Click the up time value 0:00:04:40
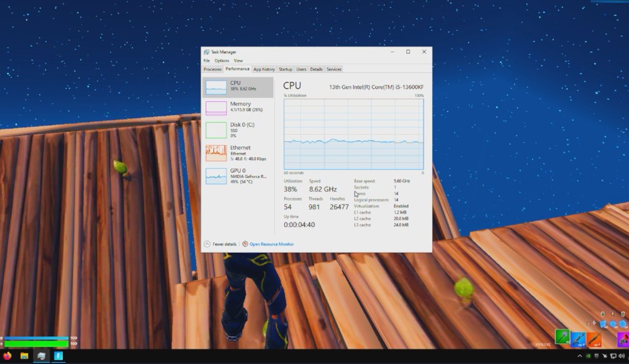 (299, 225)
